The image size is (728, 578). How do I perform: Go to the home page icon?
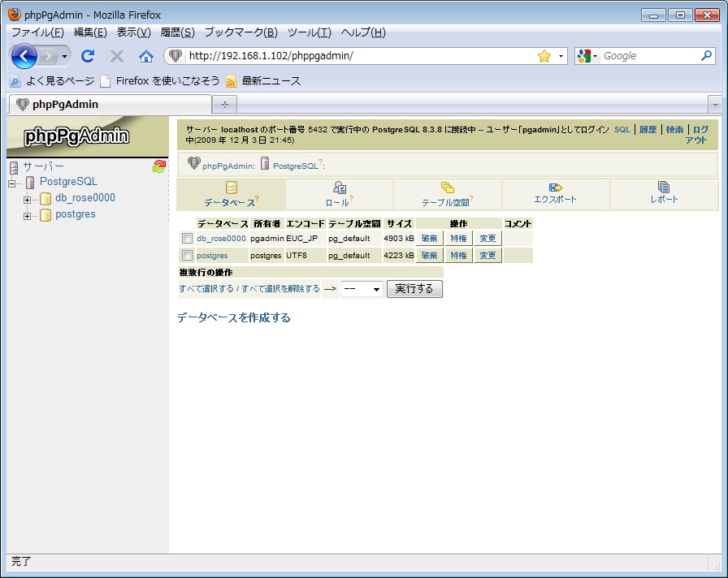(x=146, y=57)
